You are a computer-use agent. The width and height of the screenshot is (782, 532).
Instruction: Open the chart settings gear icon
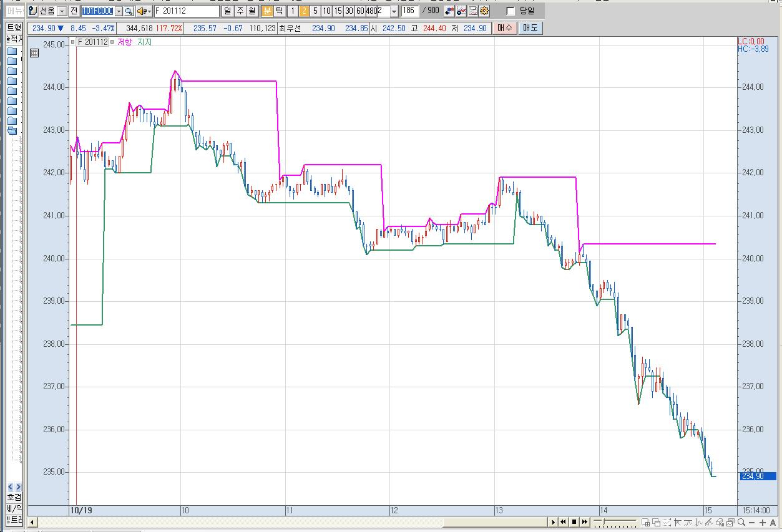(484, 11)
